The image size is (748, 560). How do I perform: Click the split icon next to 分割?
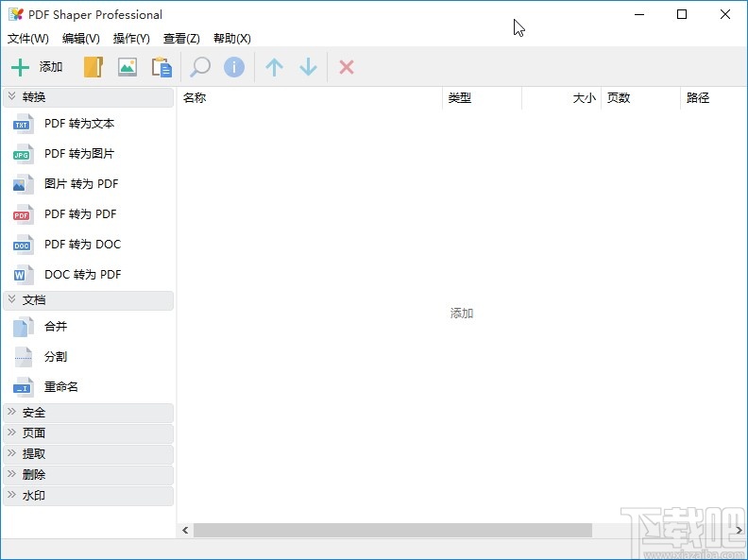click(x=23, y=357)
